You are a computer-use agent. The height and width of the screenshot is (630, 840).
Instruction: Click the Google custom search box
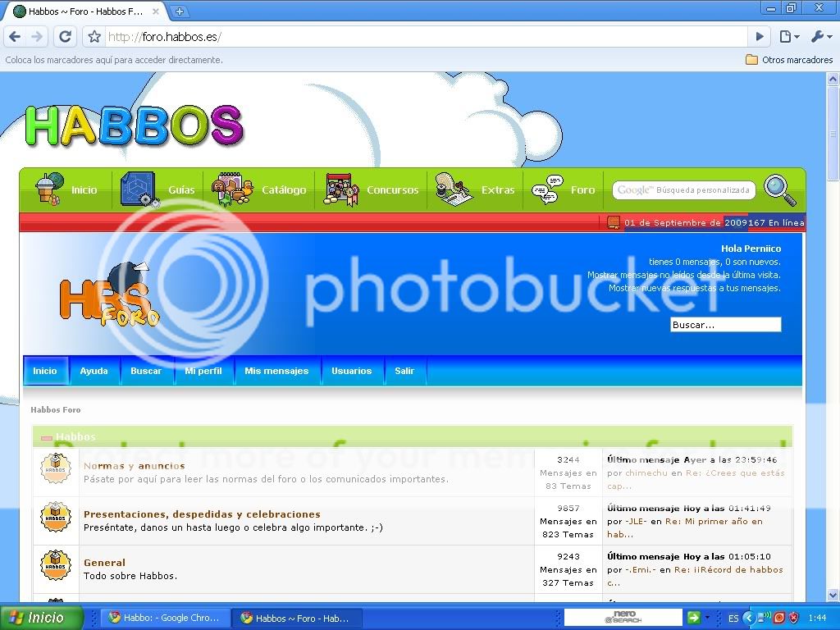pos(683,190)
